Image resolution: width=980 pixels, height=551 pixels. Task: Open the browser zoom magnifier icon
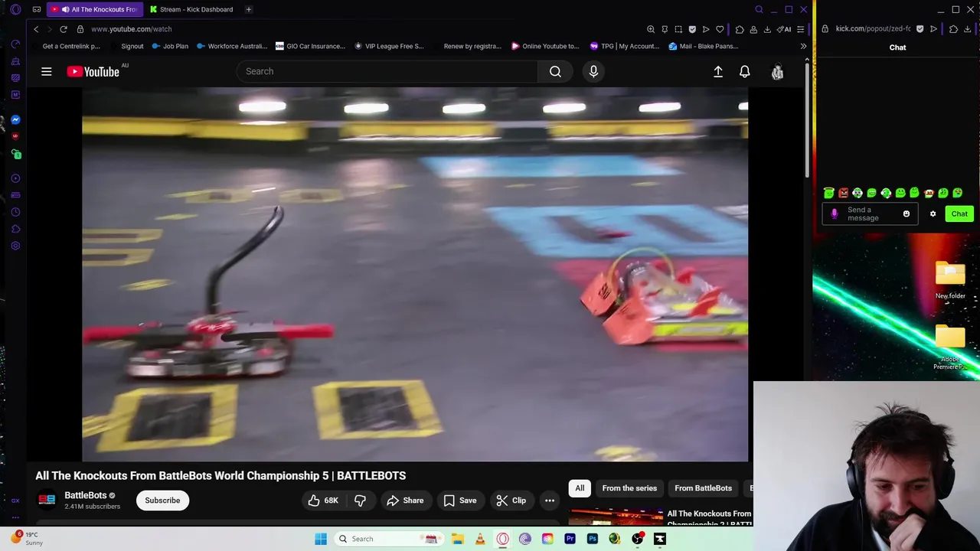651,29
